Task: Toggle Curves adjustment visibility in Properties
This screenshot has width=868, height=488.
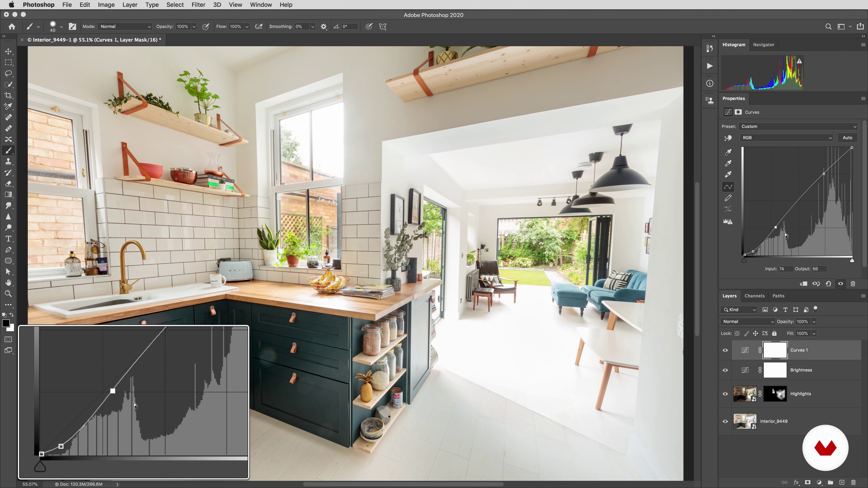Action: (841, 284)
